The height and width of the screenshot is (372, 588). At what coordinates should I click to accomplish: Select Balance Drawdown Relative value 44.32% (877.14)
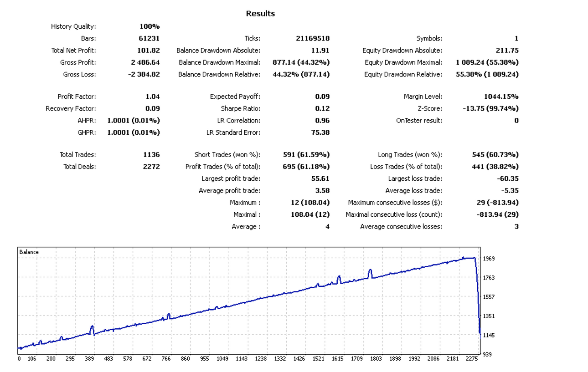pyautogui.click(x=301, y=74)
